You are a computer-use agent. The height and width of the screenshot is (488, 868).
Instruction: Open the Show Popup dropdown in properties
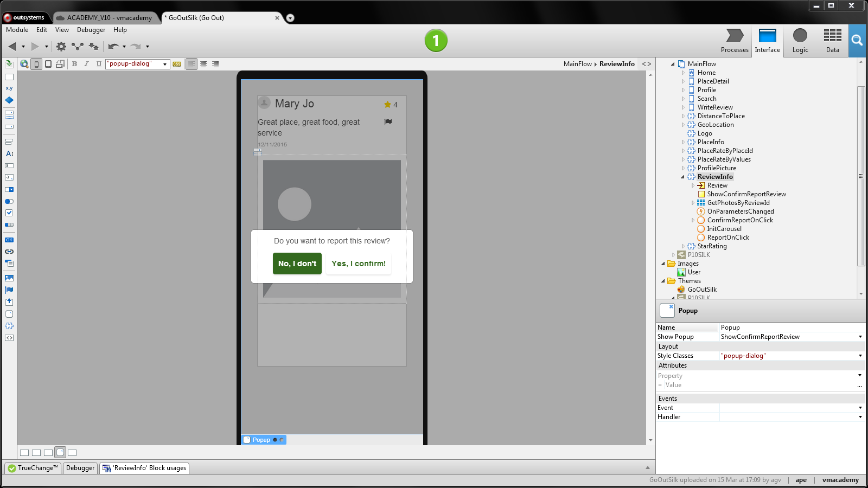[859, 336]
